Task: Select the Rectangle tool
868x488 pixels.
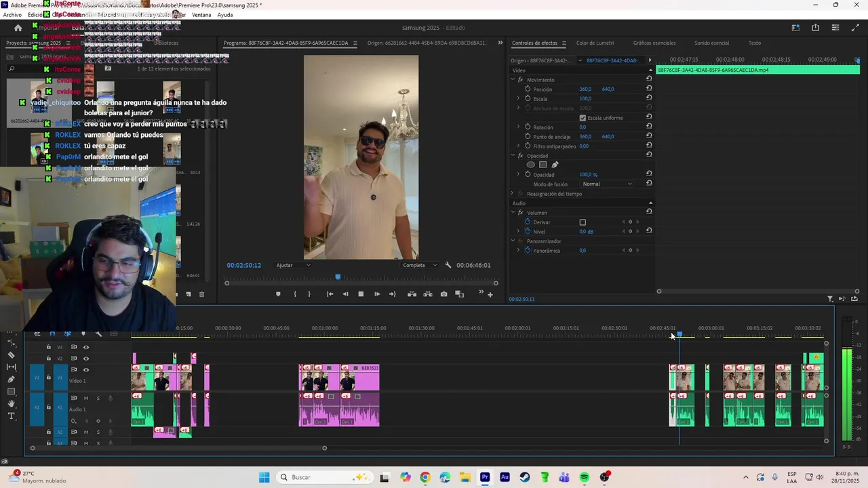Action: click(x=11, y=392)
